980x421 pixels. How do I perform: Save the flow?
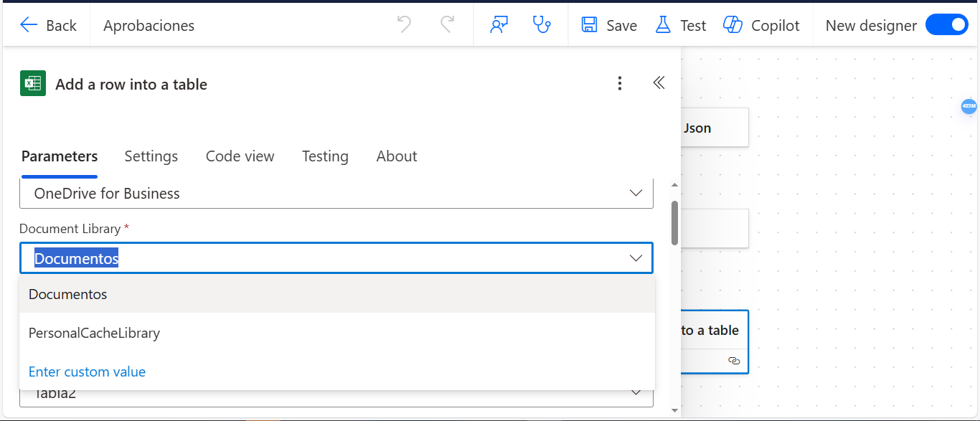609,25
